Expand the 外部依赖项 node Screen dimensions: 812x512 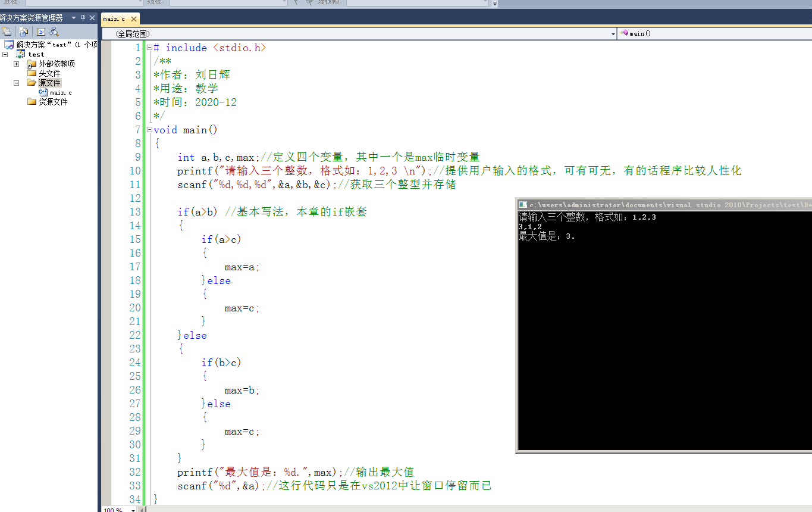(16, 64)
